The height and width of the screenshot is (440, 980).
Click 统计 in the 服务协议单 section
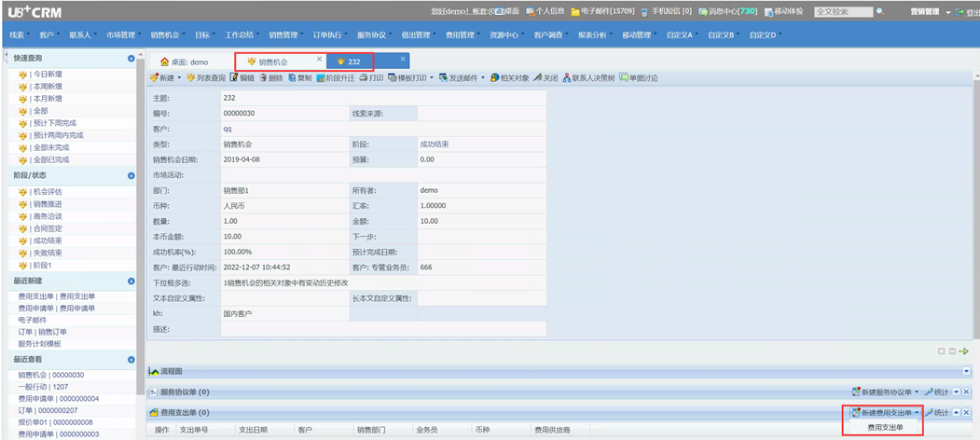937,392
